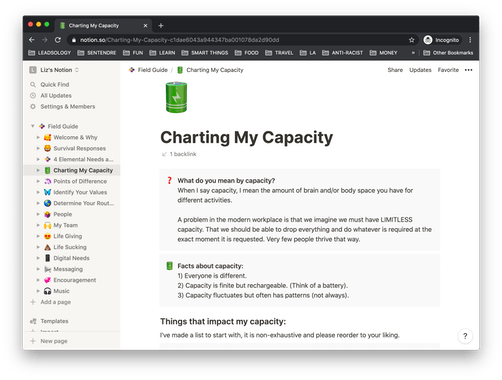Open the Other Bookmarks folder
Viewport: 502px width, 380px height.
[448, 53]
